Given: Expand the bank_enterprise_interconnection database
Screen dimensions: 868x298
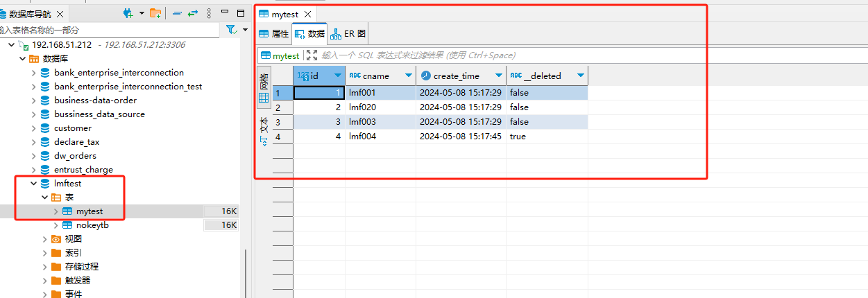Looking at the screenshot, I should click(33, 72).
